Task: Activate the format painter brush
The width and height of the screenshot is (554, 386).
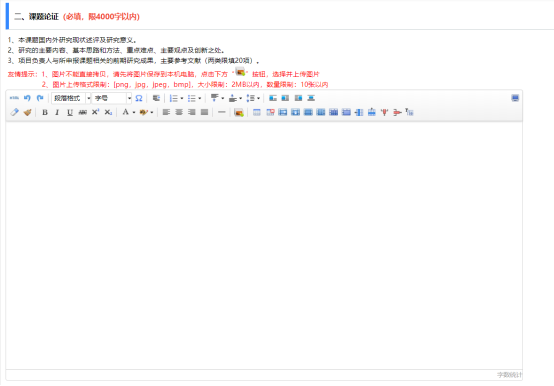Action: [x=27, y=112]
